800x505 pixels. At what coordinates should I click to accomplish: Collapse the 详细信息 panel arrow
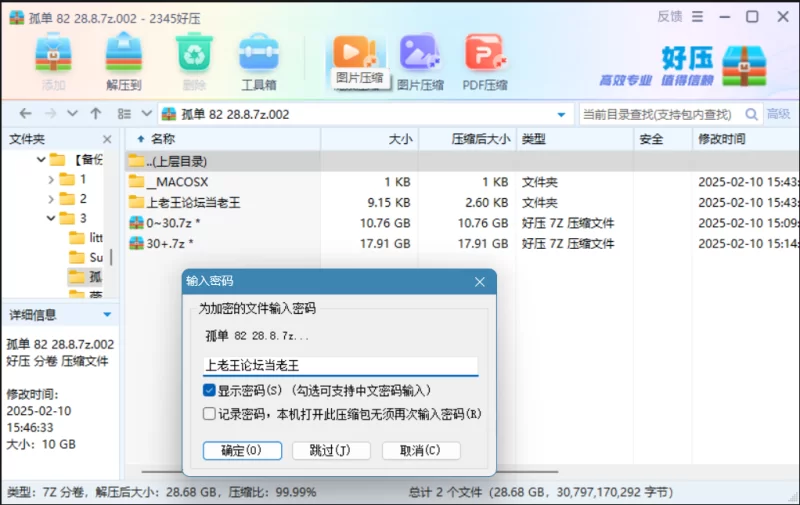107,315
